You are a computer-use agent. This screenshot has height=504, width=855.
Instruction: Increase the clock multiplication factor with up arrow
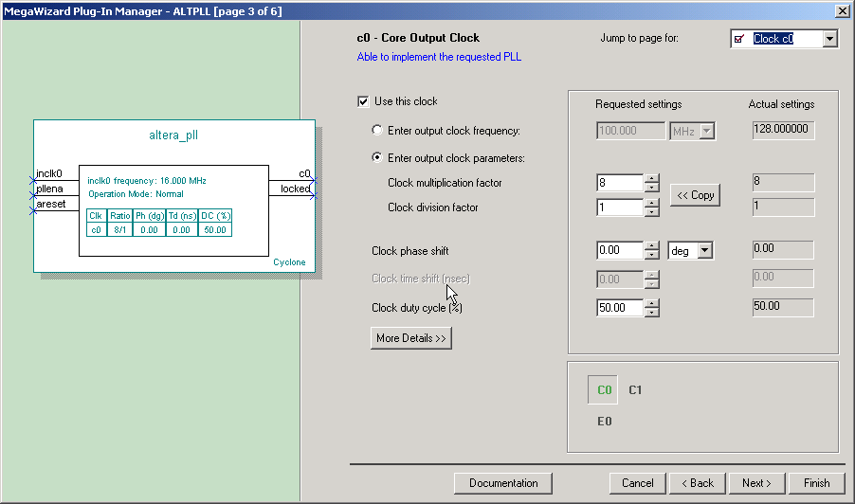coord(651,178)
